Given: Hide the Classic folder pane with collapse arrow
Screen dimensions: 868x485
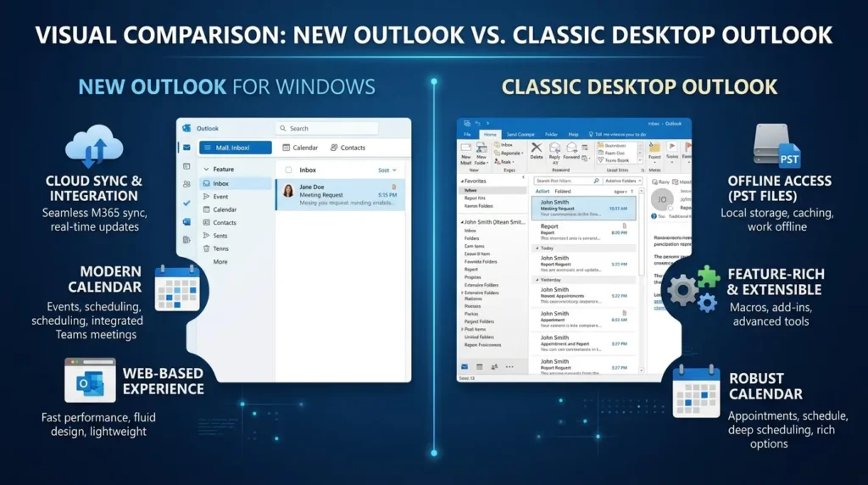Looking at the screenshot, I should [523, 178].
